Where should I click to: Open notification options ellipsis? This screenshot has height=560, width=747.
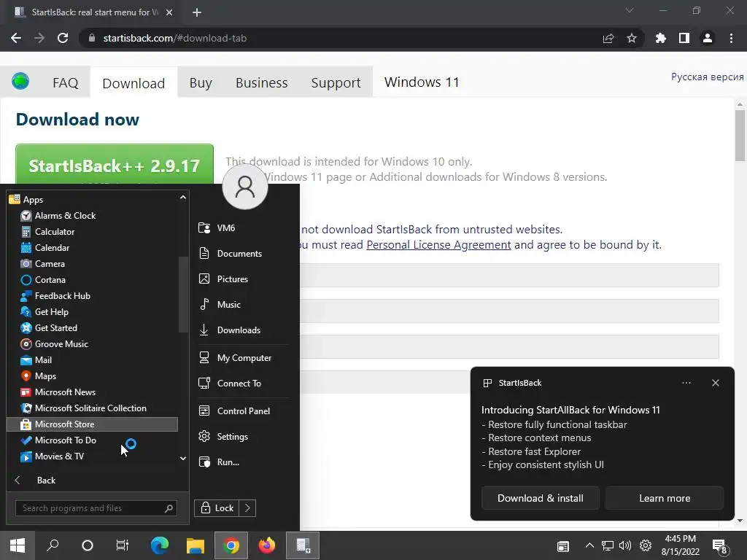[686, 383]
